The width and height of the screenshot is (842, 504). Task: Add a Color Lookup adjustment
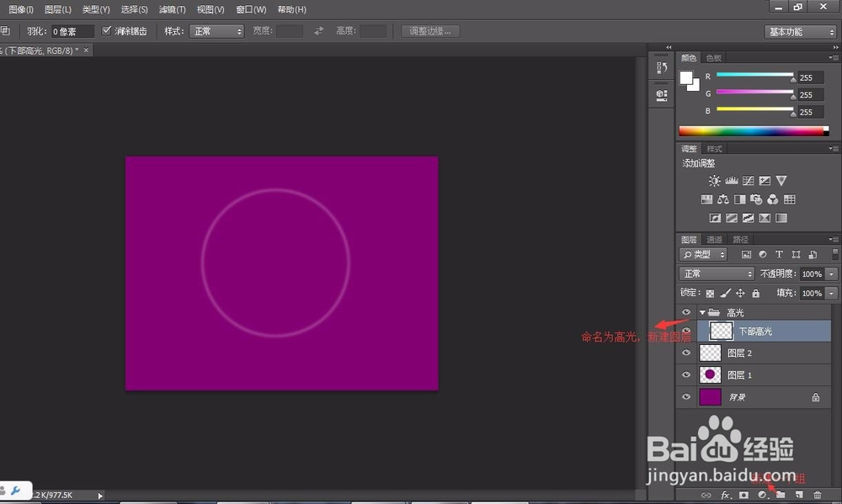point(790,199)
